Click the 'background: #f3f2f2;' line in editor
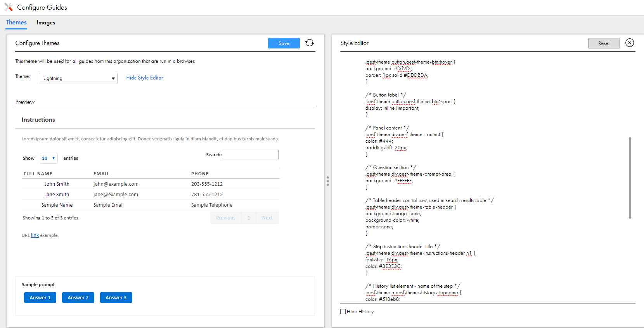The height and width of the screenshot is (328, 644). coord(389,69)
